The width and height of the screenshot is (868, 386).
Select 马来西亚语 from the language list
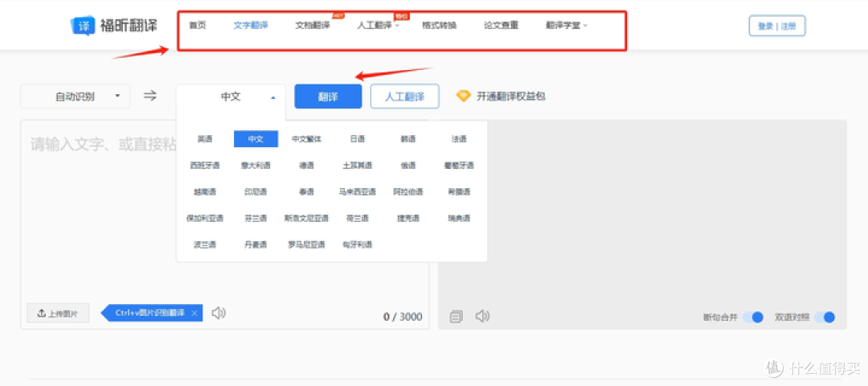click(358, 192)
